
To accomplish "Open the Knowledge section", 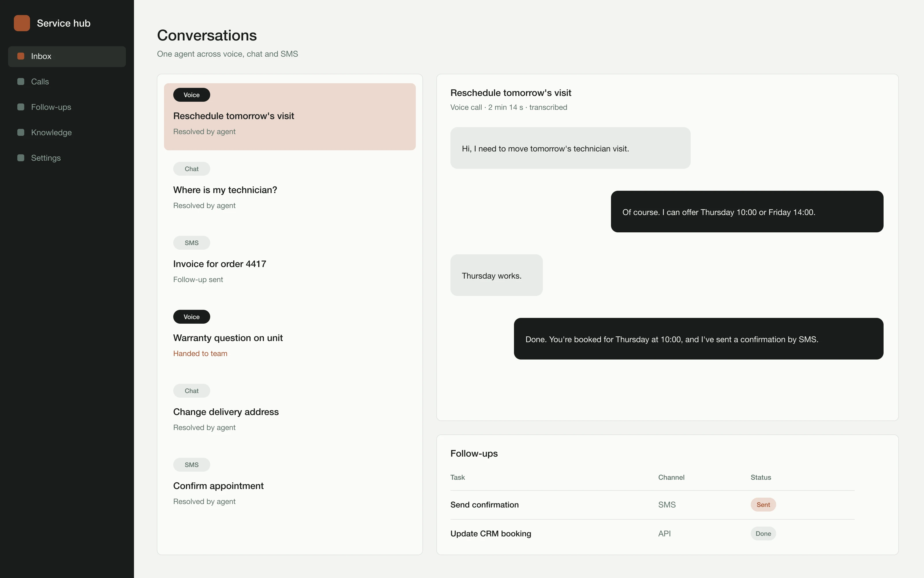I will tap(67, 133).
